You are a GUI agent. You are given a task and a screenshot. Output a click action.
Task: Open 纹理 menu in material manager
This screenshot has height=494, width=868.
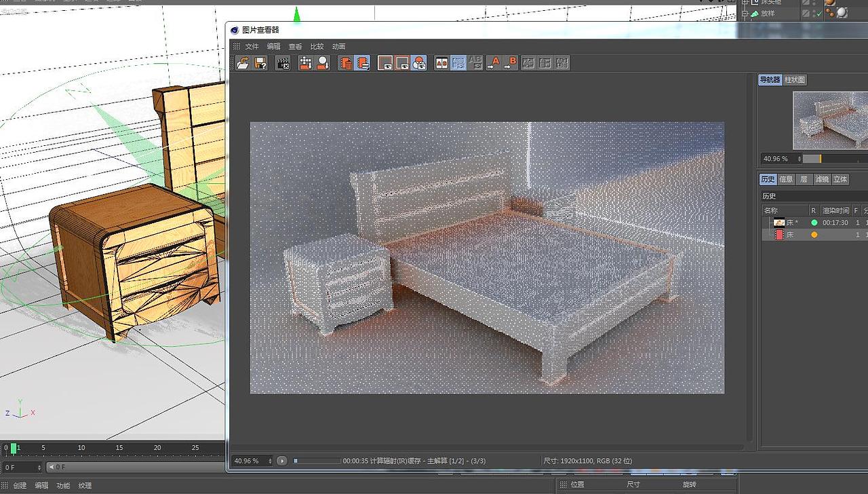[x=85, y=486]
